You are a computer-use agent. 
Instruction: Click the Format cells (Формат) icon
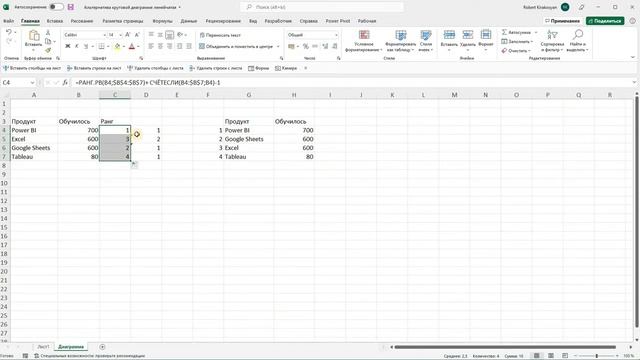[x=486, y=35]
